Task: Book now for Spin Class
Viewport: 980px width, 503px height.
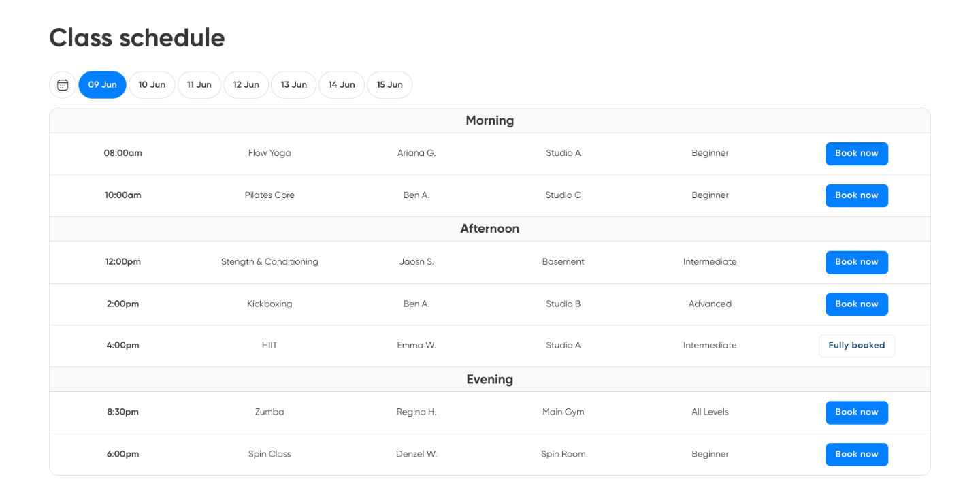Action: (x=856, y=454)
